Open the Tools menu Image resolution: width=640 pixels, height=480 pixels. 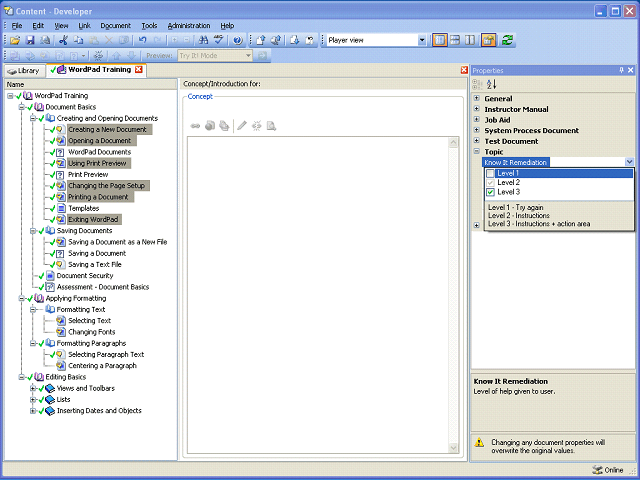pos(149,26)
